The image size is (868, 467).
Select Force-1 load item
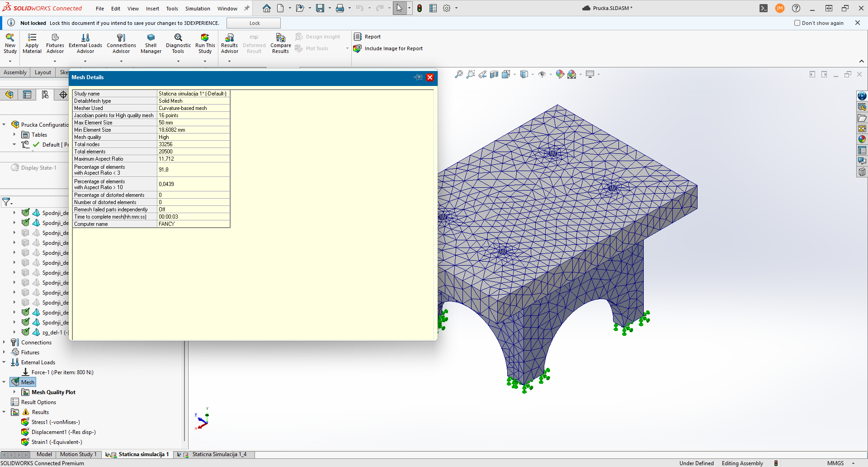(58, 372)
